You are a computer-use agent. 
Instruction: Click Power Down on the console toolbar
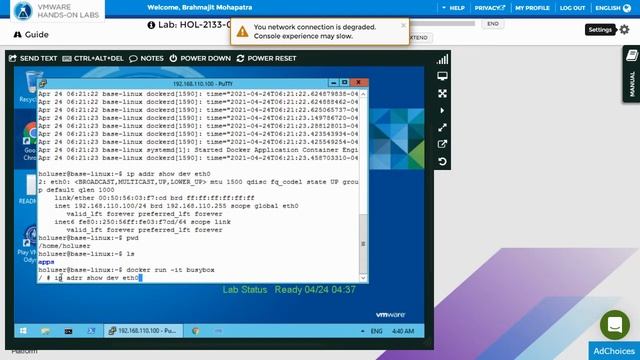200,58
